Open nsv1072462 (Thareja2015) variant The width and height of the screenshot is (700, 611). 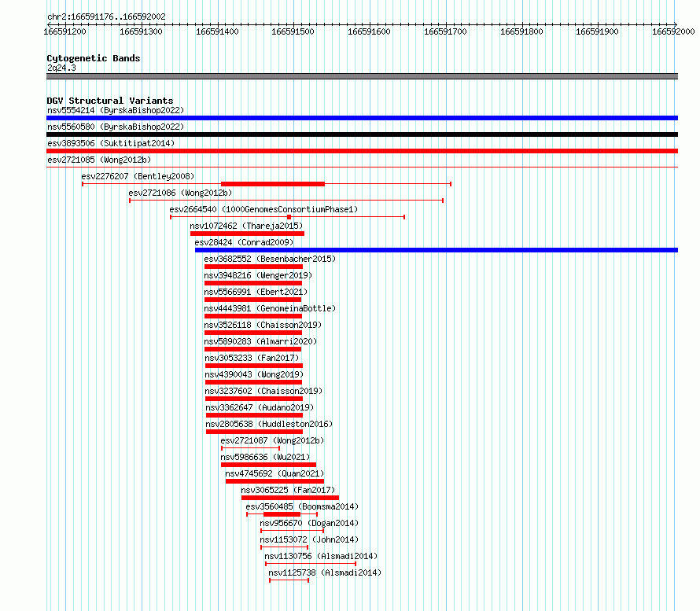[x=246, y=226]
